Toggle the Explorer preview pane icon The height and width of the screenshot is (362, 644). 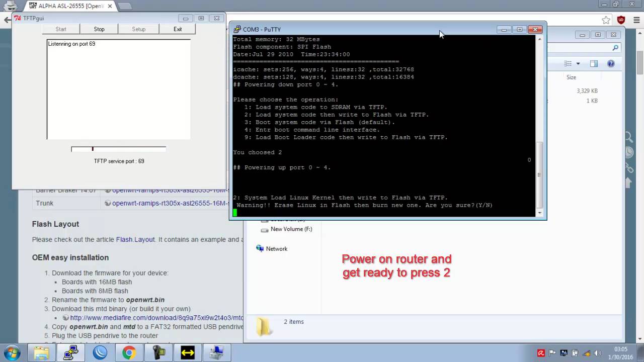pyautogui.click(x=594, y=64)
